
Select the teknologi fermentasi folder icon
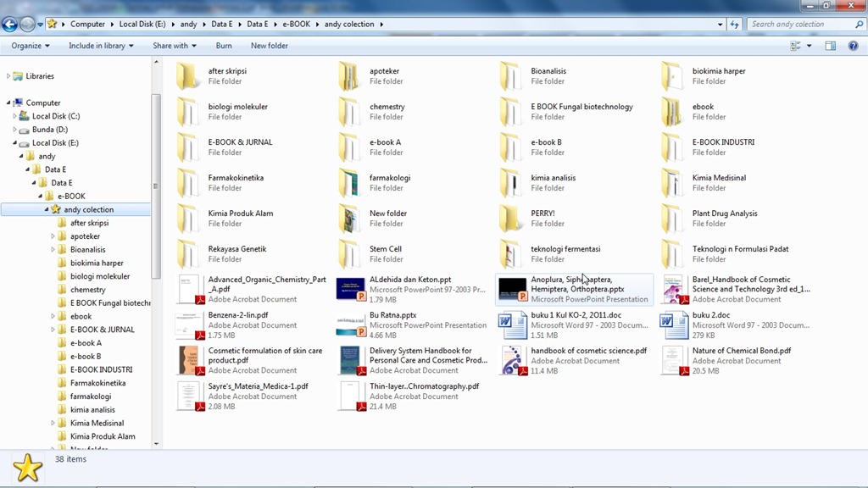click(510, 254)
